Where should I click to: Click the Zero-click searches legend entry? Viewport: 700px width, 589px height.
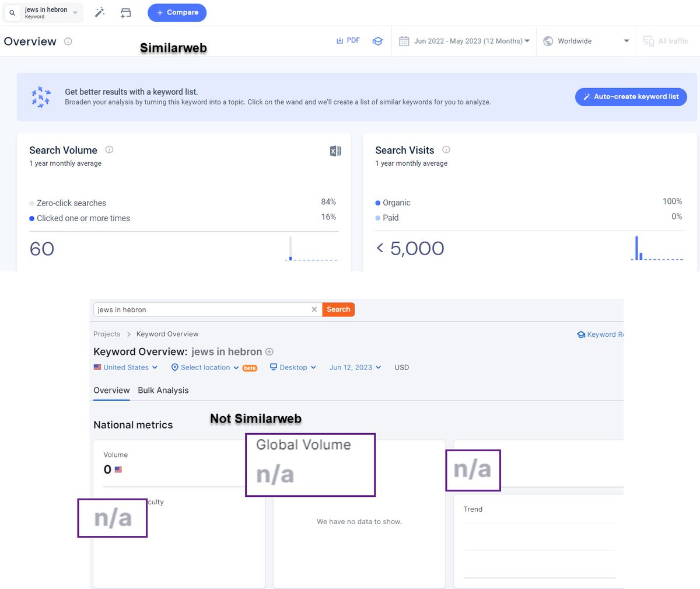click(x=68, y=203)
